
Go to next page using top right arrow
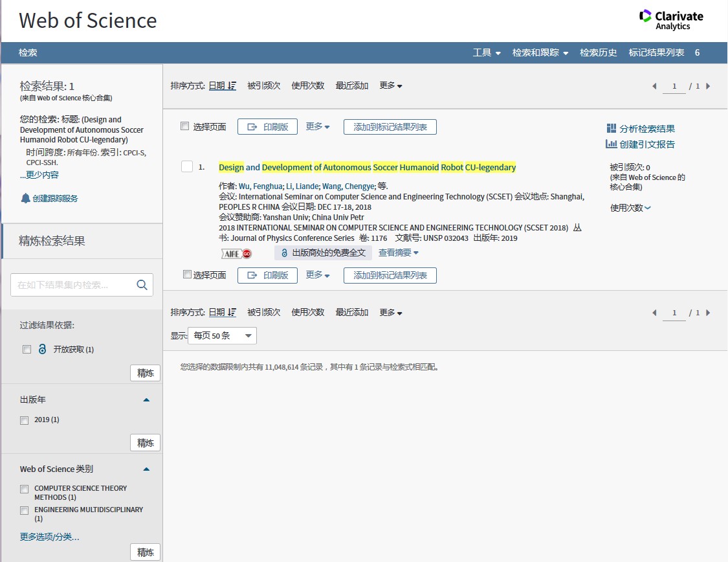click(x=708, y=86)
